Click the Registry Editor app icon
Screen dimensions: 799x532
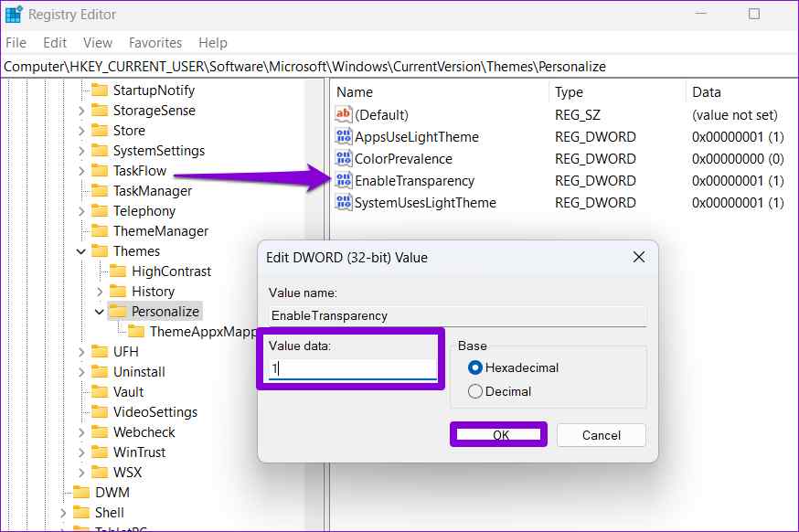(x=13, y=15)
